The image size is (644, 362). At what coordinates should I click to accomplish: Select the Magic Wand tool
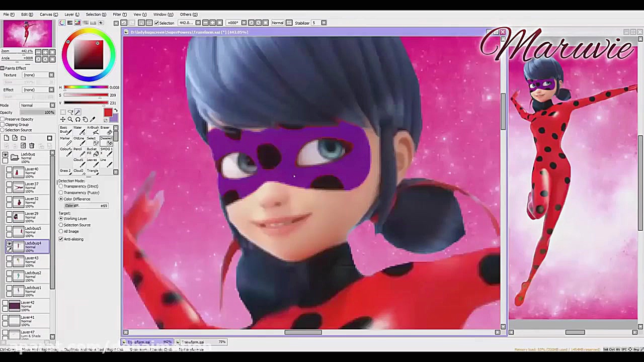[77, 113]
